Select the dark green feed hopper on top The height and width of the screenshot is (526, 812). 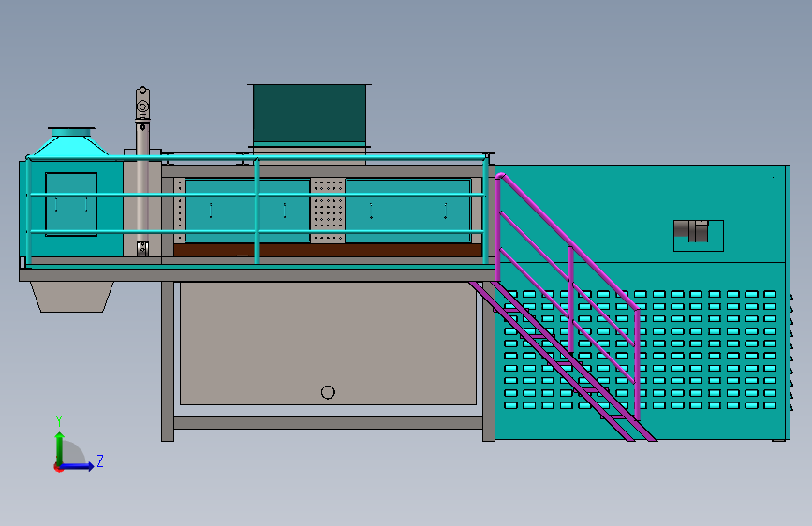click(310, 115)
